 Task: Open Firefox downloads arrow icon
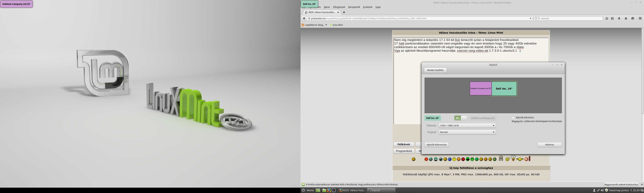point(619,18)
